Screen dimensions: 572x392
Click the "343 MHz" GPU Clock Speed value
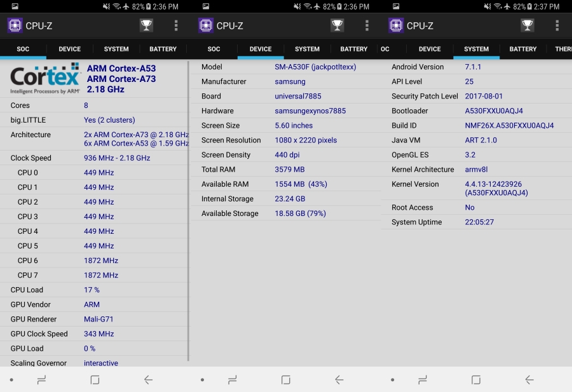[99, 334]
